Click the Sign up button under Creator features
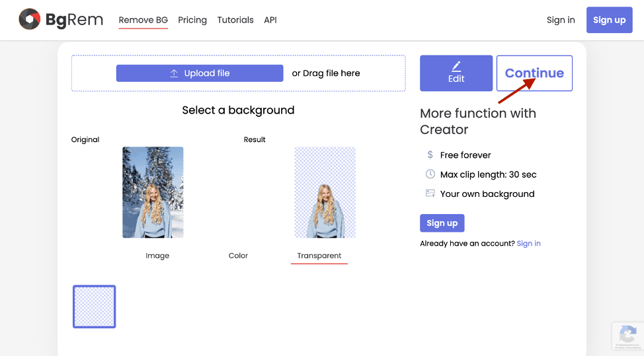This screenshot has height=356, width=644. coord(442,223)
